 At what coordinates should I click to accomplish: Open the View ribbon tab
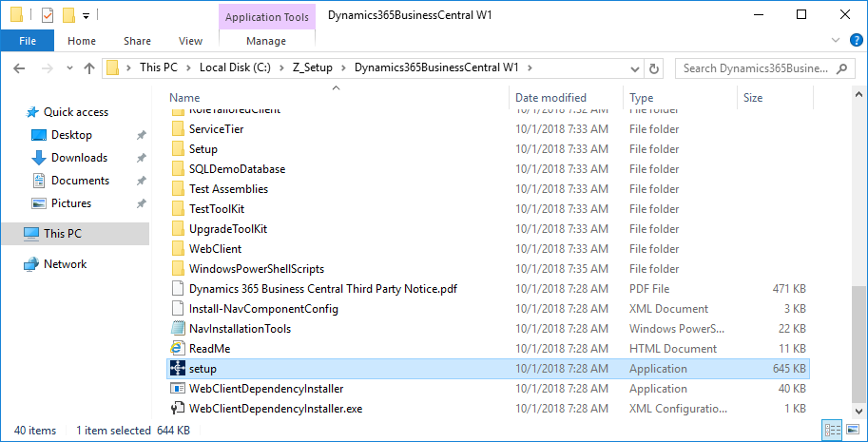coord(190,41)
